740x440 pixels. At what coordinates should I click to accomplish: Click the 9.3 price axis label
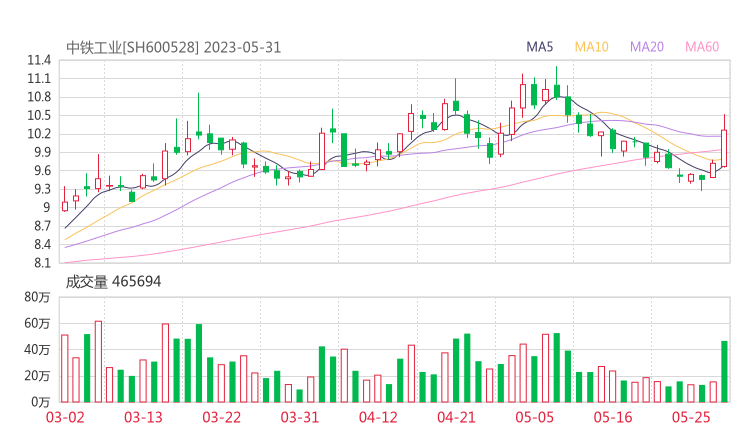[x=41, y=189]
